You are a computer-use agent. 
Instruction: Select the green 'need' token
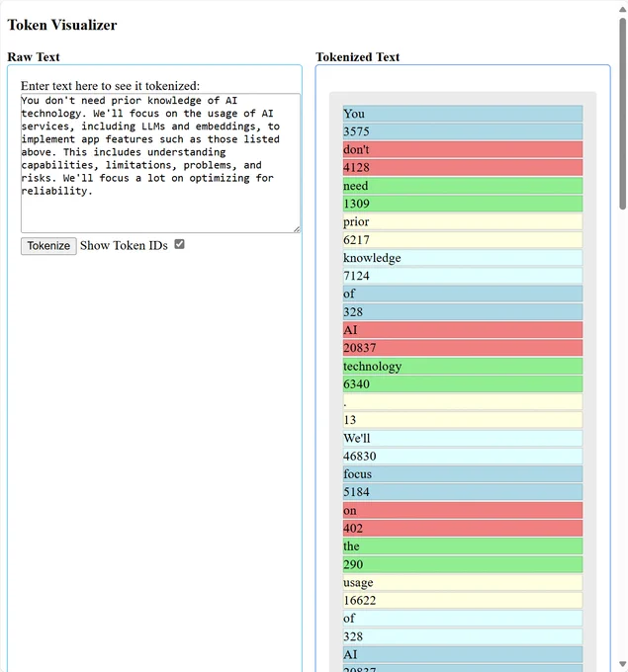(x=463, y=186)
